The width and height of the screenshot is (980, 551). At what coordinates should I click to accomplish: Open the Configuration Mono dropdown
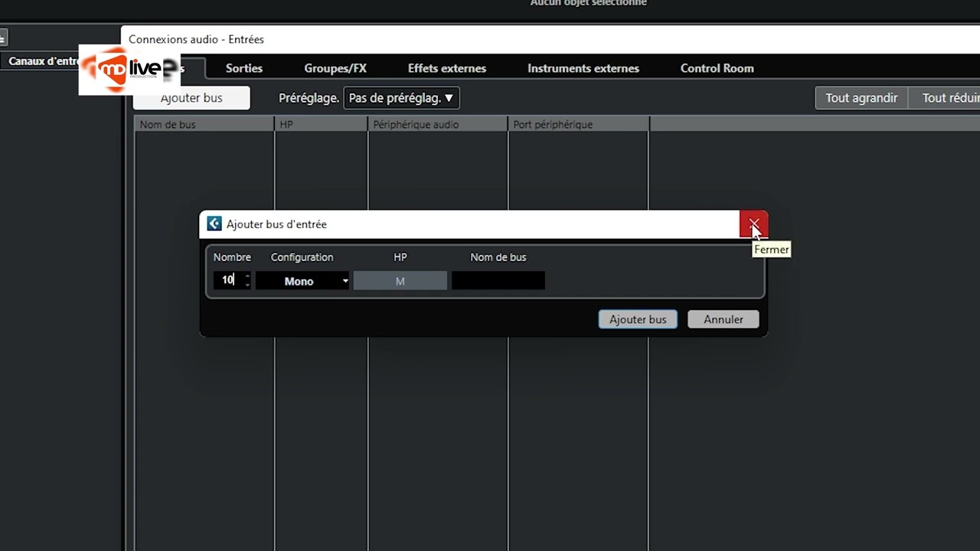click(x=302, y=281)
